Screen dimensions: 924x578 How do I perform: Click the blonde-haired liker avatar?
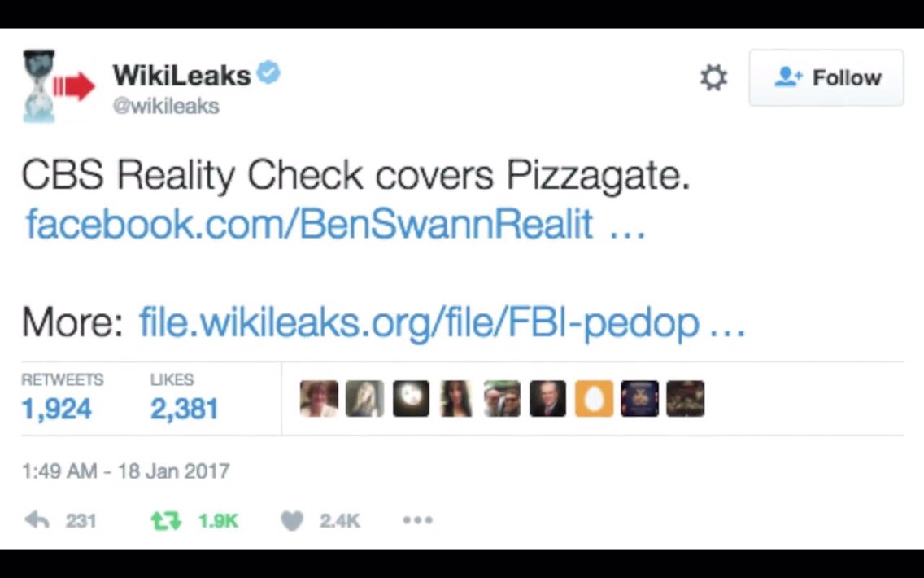(x=364, y=399)
